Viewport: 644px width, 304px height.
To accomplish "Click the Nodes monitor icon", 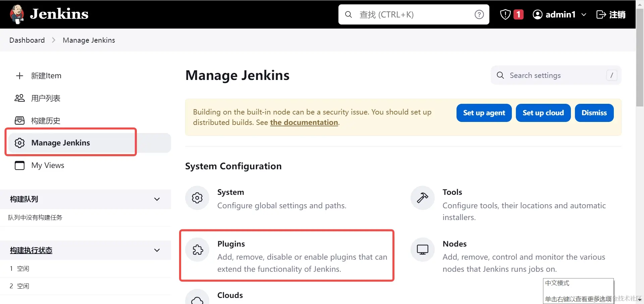I will 422,250.
